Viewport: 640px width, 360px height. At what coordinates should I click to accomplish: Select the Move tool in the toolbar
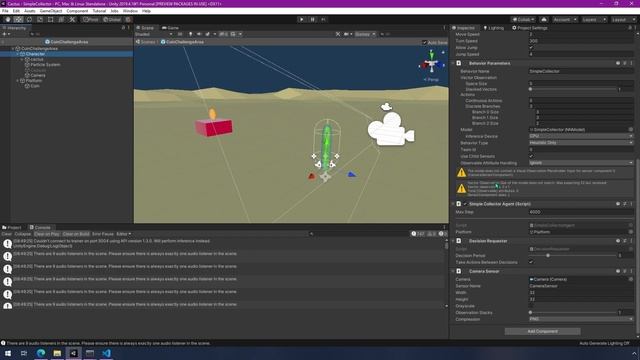[x=18, y=19]
